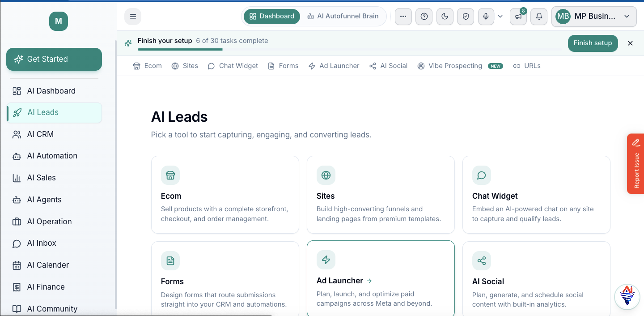Click lightning bolt icon on Ad Launcher card
Image resolution: width=644 pixels, height=316 pixels.
(326, 260)
